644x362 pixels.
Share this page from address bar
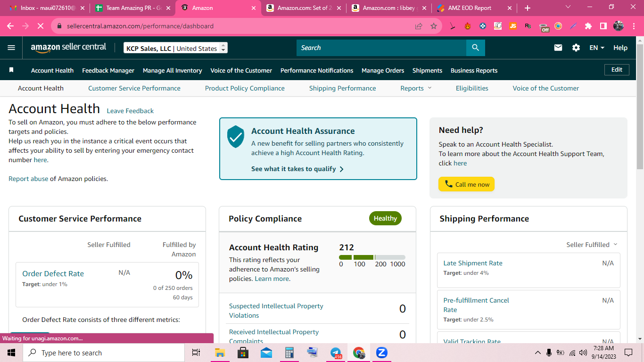419,26
